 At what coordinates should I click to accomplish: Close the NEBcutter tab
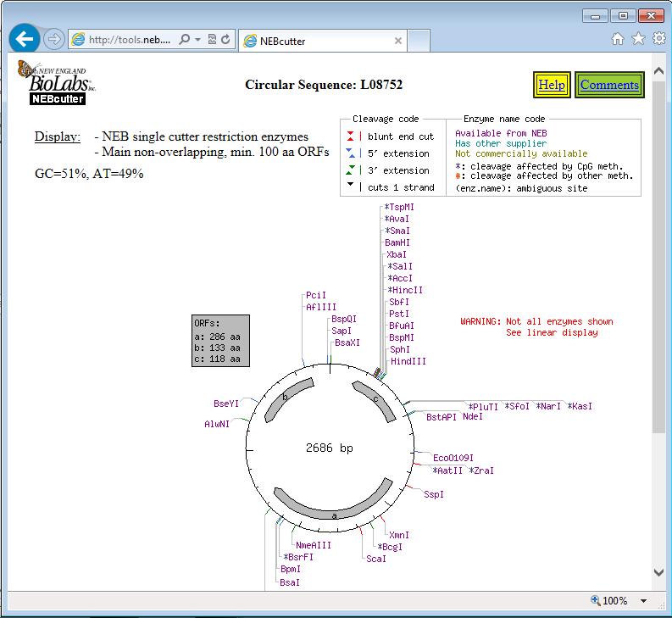click(398, 41)
